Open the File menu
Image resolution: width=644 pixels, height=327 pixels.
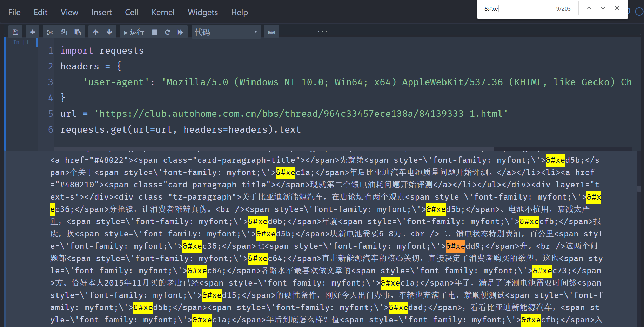point(14,12)
